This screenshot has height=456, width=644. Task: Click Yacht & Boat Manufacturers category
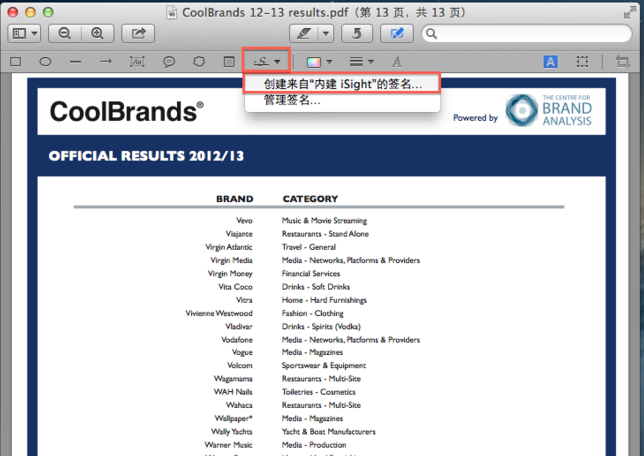[329, 431]
